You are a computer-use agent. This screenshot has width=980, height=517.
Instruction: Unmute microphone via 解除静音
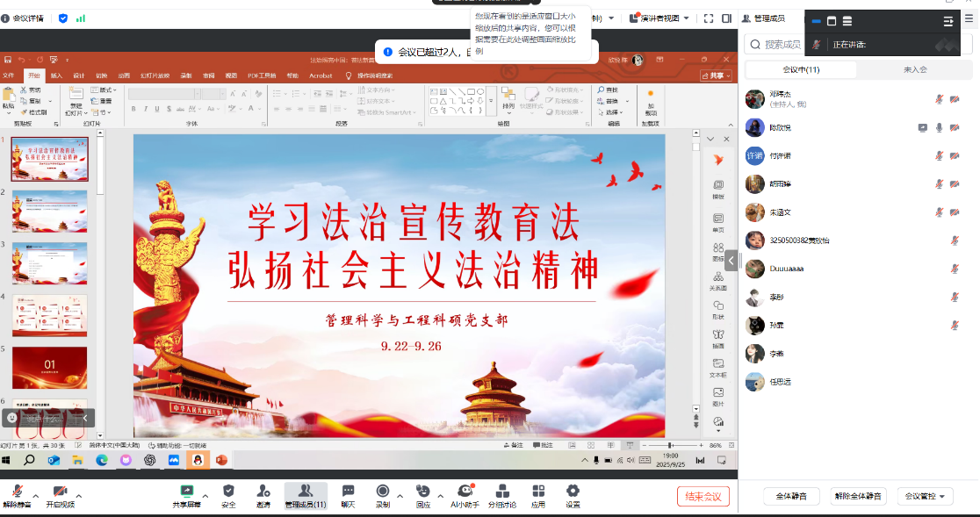tap(17, 492)
